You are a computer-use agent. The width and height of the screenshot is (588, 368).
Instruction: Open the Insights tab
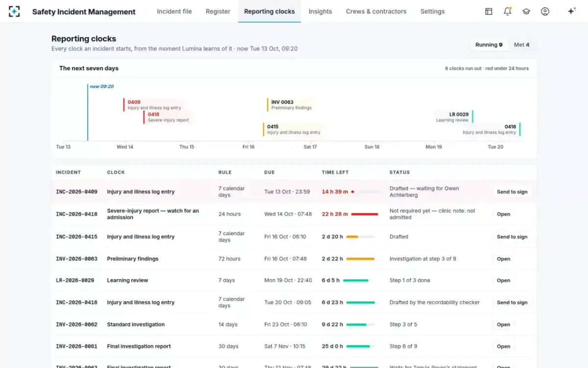click(320, 11)
